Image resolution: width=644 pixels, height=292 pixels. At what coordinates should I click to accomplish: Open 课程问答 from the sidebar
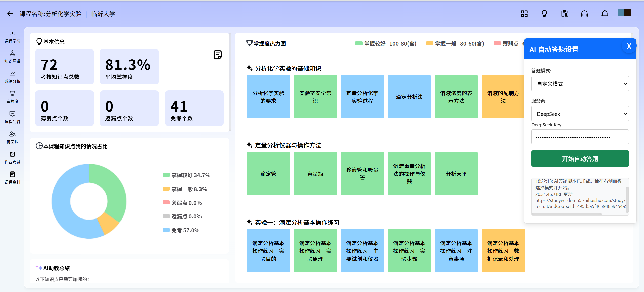pyautogui.click(x=12, y=117)
